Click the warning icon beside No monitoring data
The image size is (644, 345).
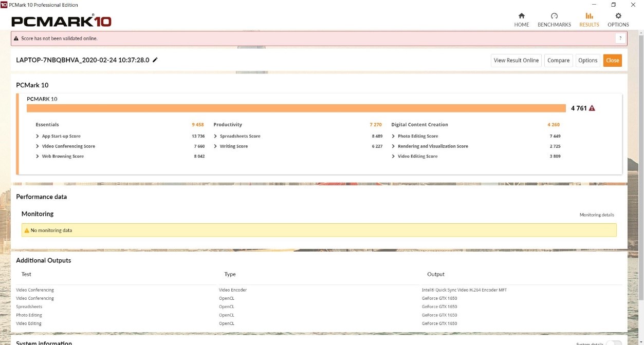pyautogui.click(x=27, y=231)
